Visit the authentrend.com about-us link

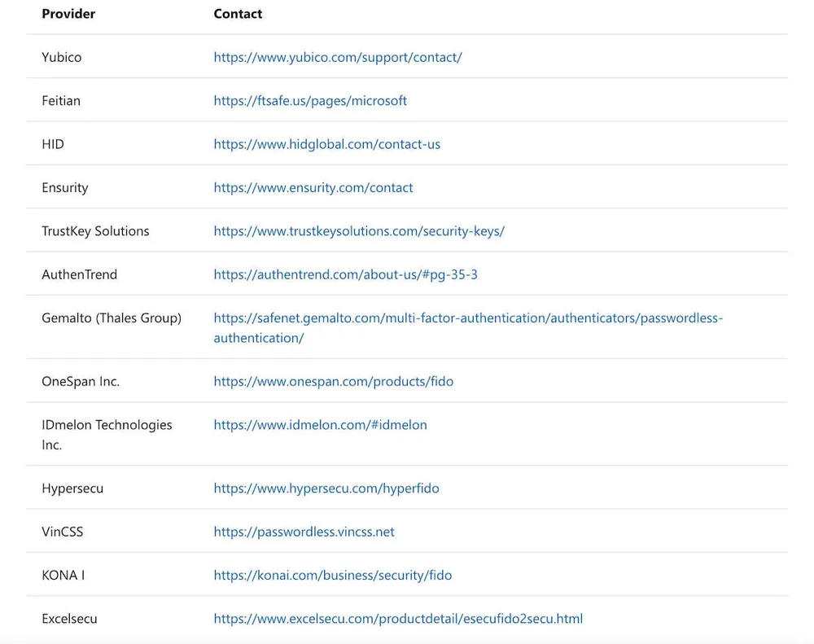tap(345, 274)
